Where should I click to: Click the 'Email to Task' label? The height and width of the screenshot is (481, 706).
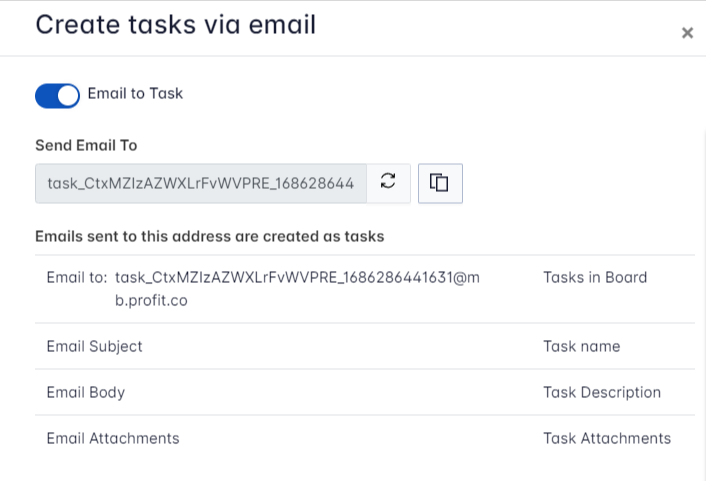coord(135,94)
